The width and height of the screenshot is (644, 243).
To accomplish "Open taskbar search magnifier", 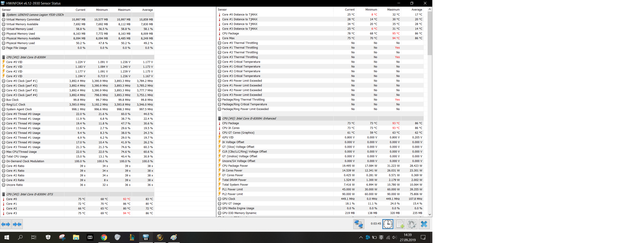I will coord(20,237).
